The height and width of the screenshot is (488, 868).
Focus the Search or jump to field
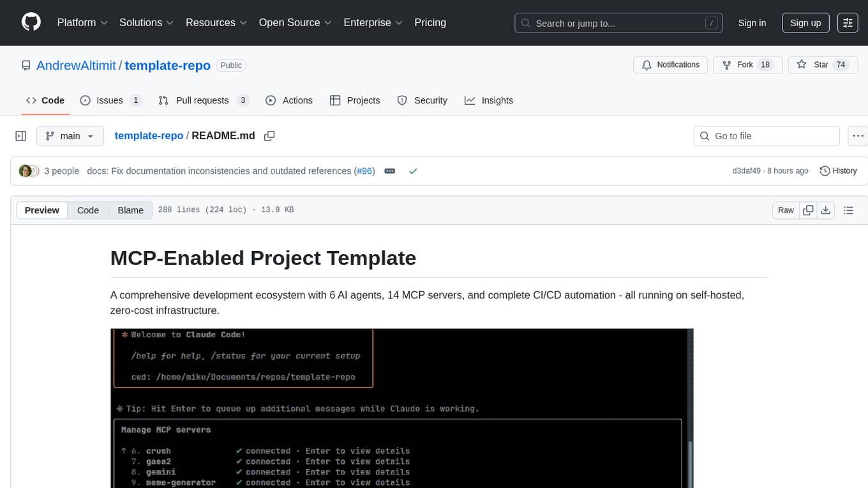click(619, 23)
